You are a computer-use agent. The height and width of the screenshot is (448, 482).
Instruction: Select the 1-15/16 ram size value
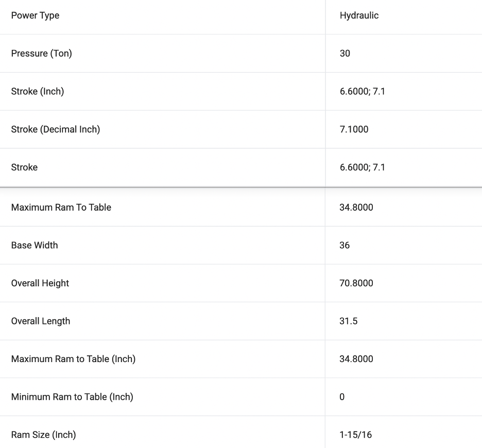(355, 435)
